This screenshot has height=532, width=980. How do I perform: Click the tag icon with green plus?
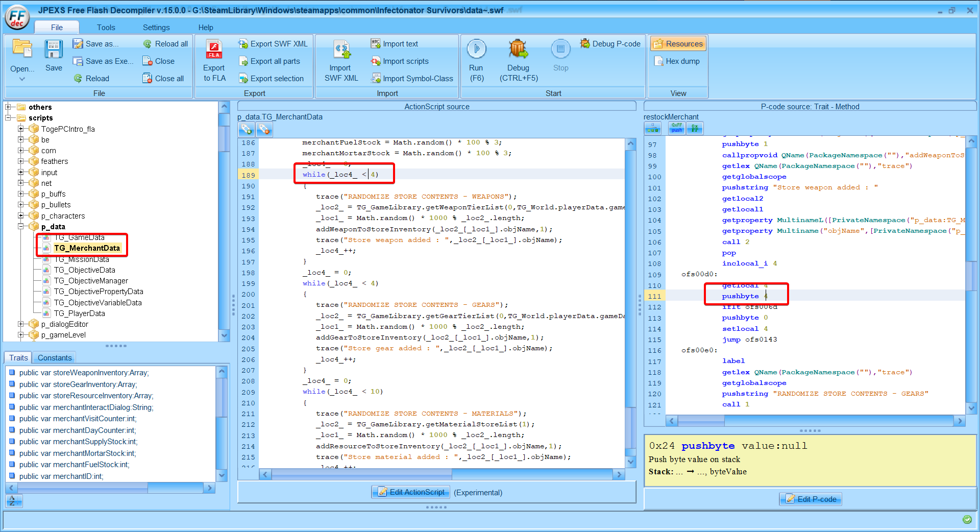pos(247,130)
